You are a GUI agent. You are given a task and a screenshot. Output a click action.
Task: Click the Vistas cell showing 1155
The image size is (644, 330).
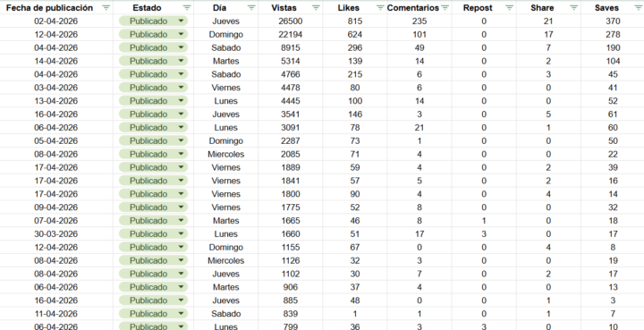tap(291, 248)
